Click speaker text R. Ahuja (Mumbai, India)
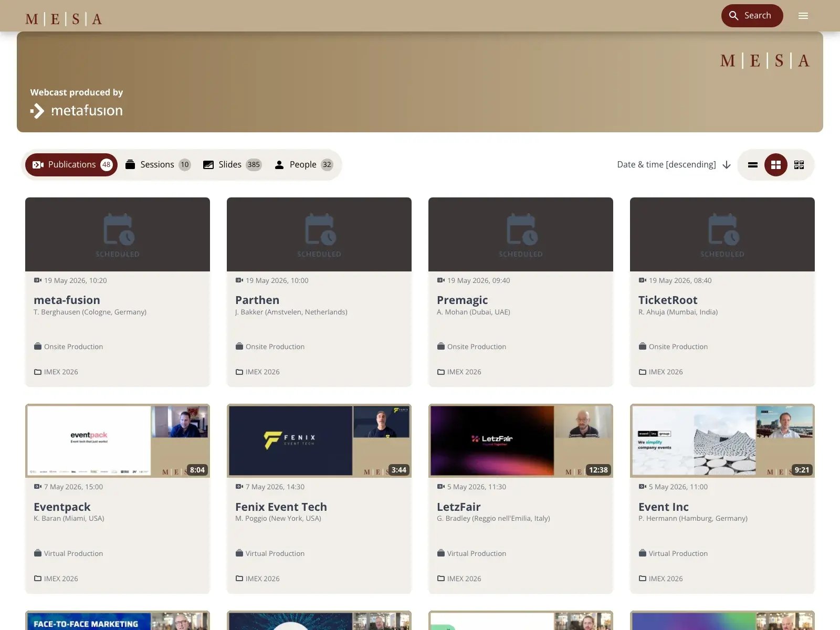This screenshot has height=630, width=840. (x=678, y=312)
